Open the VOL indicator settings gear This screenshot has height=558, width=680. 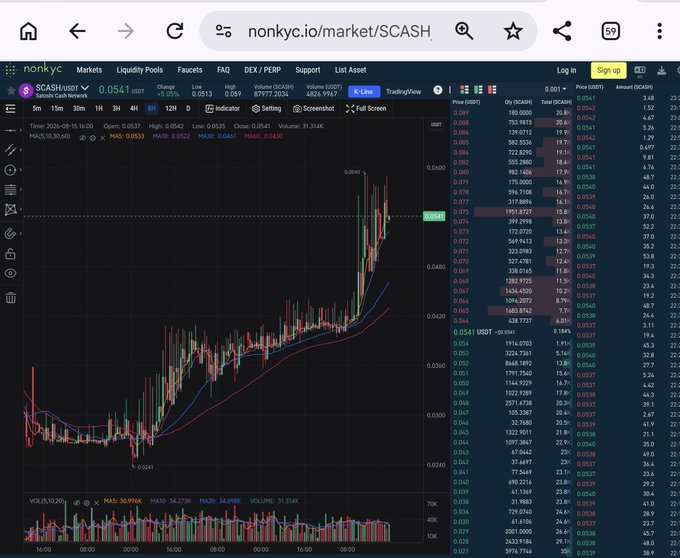tap(87, 503)
